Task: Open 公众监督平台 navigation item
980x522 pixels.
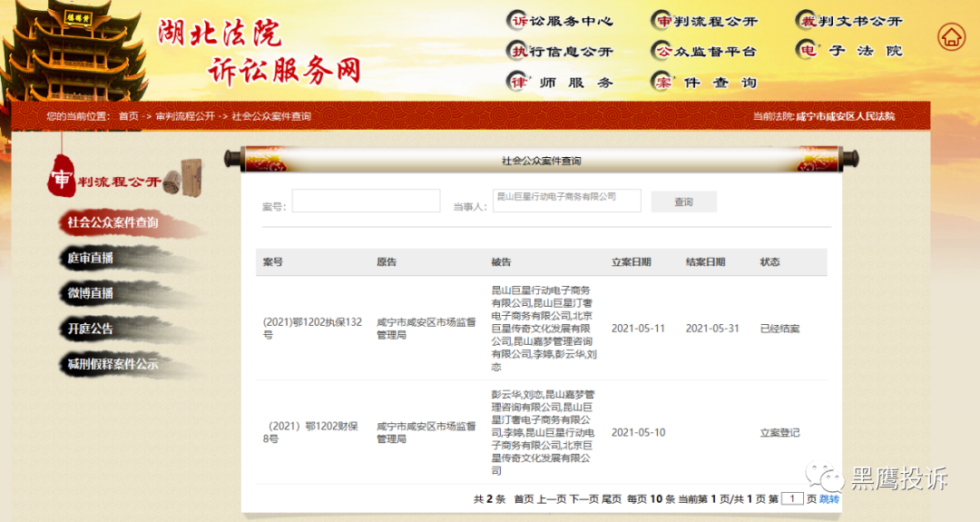Action: point(704,51)
